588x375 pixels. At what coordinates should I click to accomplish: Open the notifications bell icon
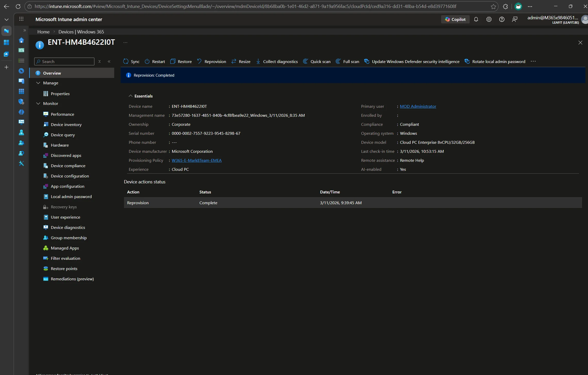click(476, 19)
